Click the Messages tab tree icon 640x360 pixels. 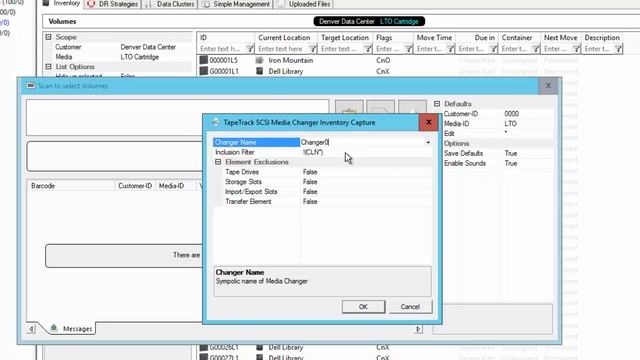[x=53, y=328]
